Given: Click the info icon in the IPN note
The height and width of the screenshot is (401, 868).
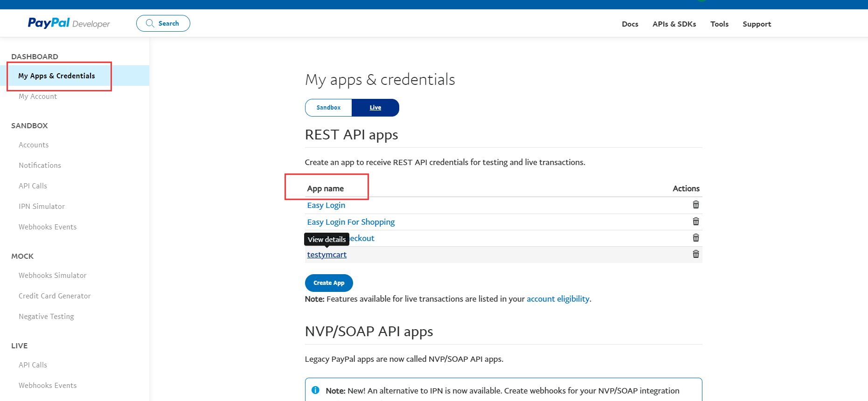Looking at the screenshot, I should pyautogui.click(x=315, y=390).
